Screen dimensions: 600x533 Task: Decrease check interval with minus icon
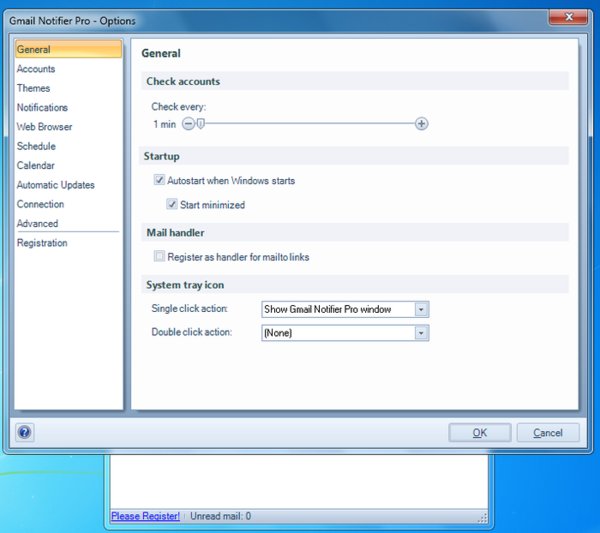[x=188, y=124]
